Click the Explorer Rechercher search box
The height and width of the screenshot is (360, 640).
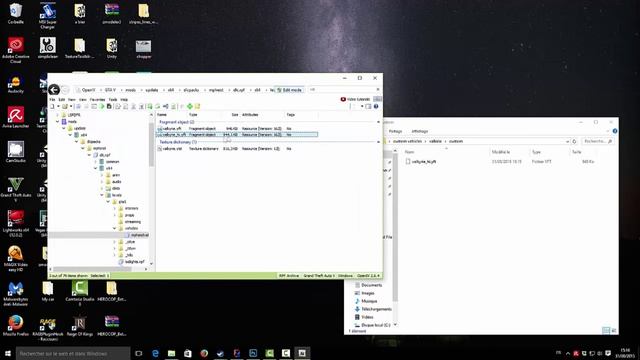(598, 141)
